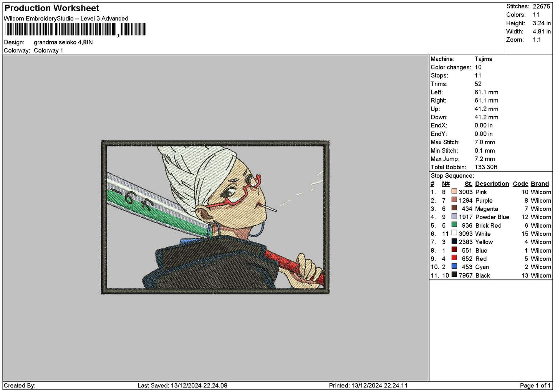555x392 pixels.
Task: Select the "Description" column header
Action: click(x=492, y=184)
